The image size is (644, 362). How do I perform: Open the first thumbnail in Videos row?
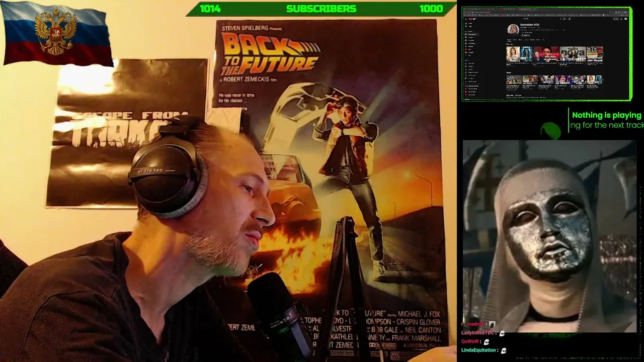coord(514,79)
